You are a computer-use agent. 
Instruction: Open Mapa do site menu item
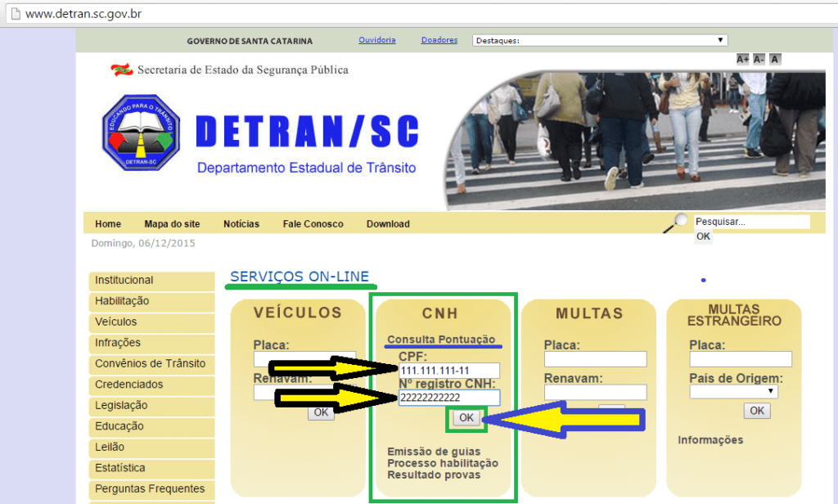172,224
